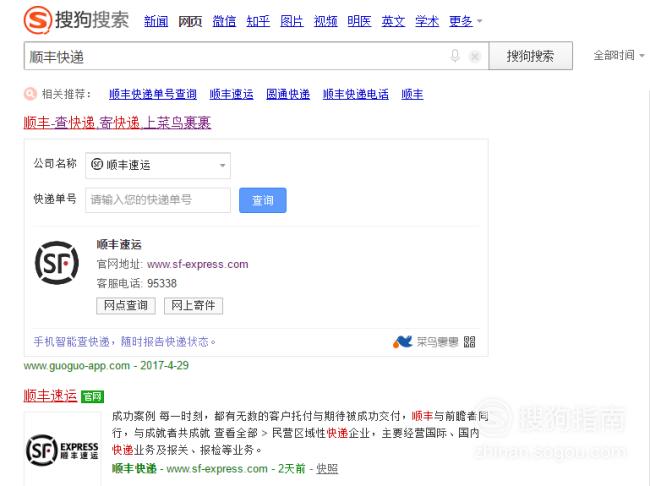Open related search 顺丰快递单号查询
The image size is (650, 486).
[x=153, y=94]
